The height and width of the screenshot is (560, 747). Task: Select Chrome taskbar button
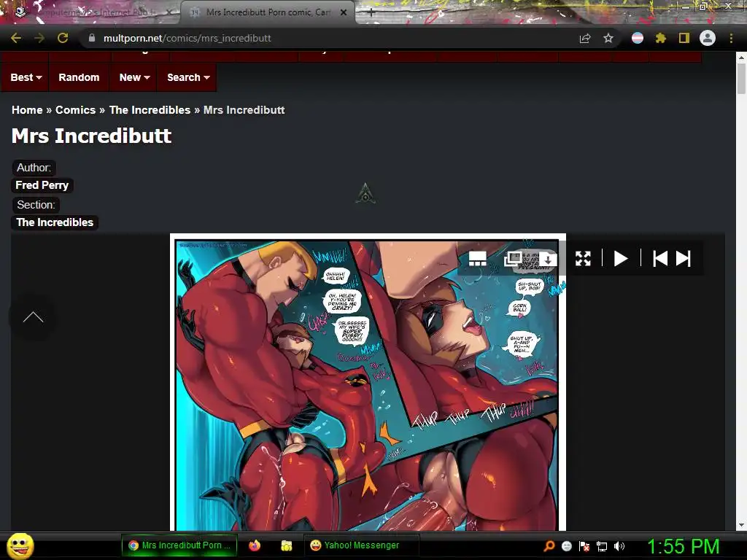click(179, 545)
